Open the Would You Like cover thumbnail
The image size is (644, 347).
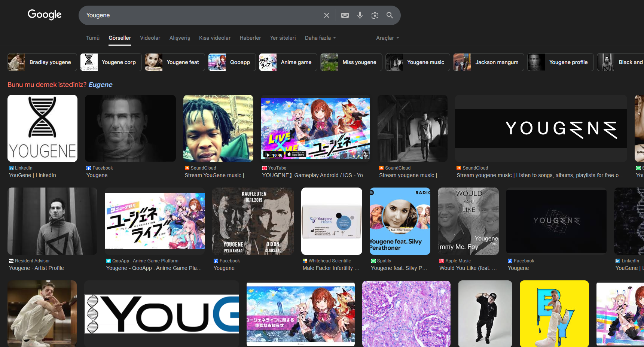tap(468, 221)
